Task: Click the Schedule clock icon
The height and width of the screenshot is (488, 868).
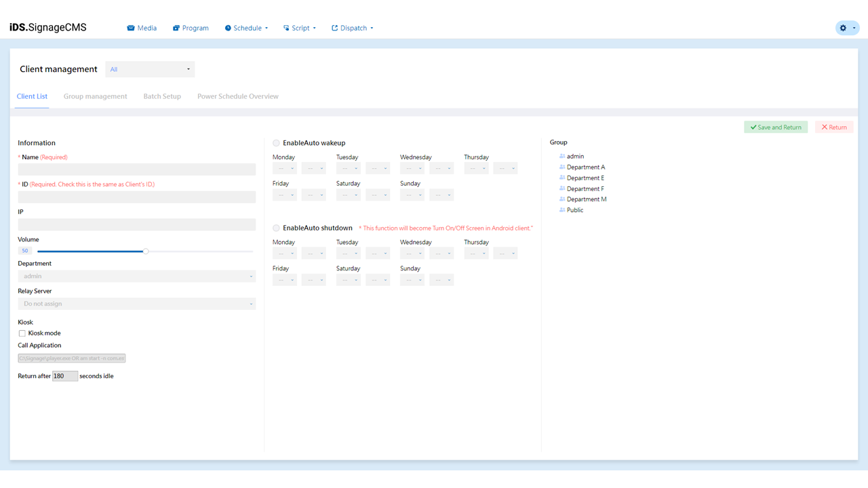Action: click(228, 28)
